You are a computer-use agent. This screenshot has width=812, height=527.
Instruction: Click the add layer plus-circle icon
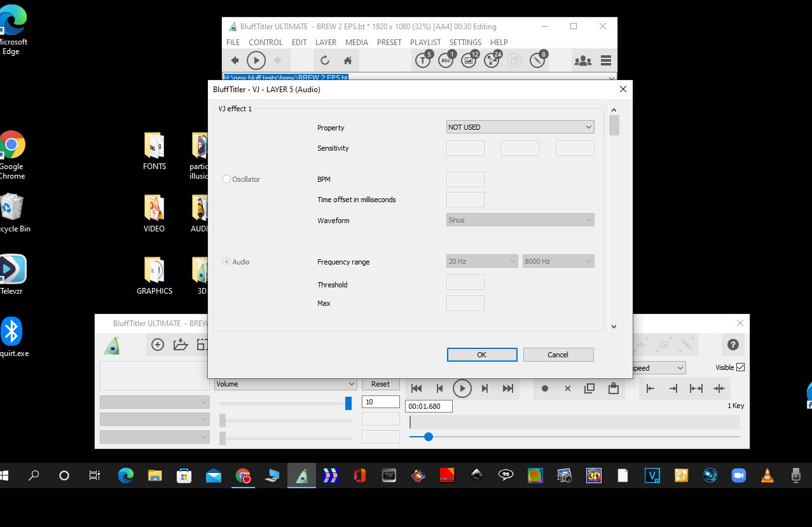click(x=158, y=345)
